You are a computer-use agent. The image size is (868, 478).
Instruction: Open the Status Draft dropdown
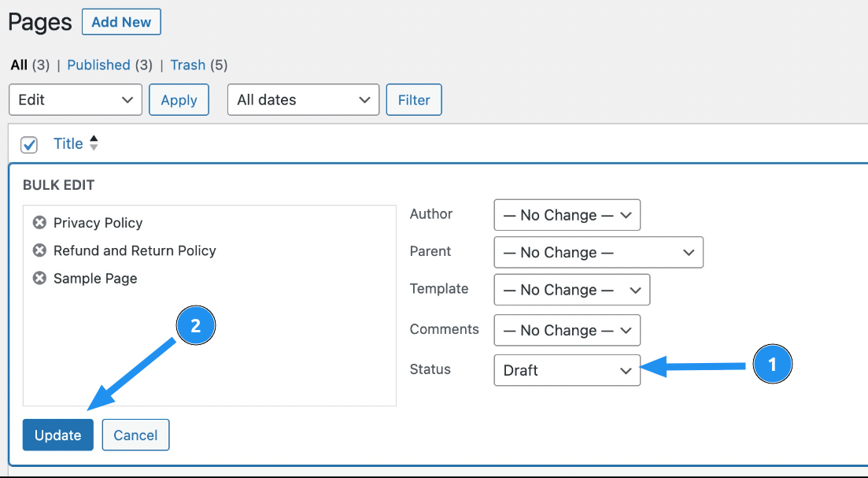coord(567,370)
